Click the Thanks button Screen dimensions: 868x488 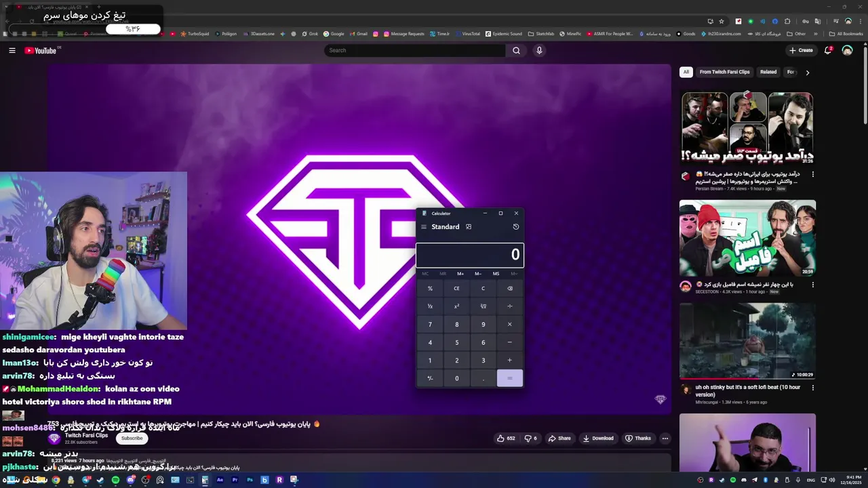[637, 439]
